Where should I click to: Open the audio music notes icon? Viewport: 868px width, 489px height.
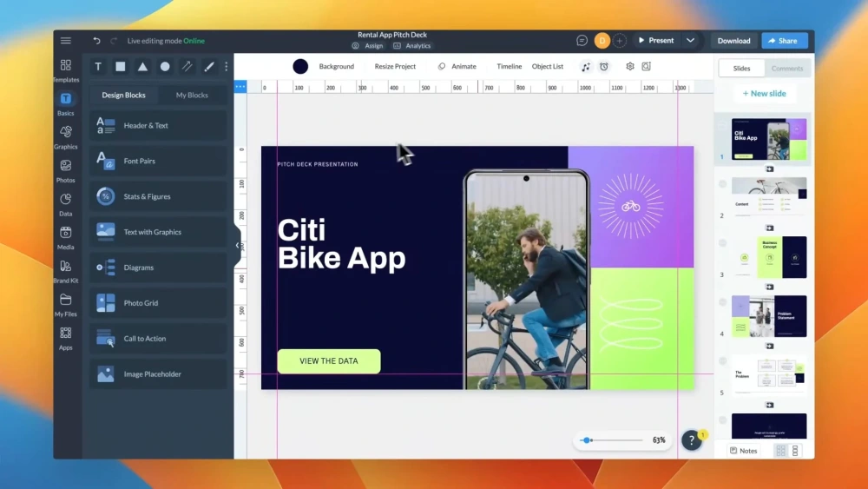586,67
